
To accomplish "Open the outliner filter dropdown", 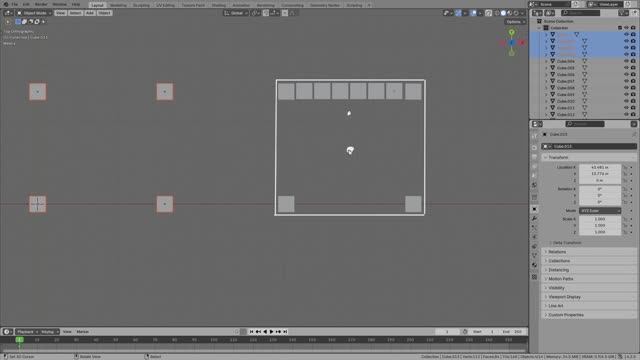I will tap(623, 13).
